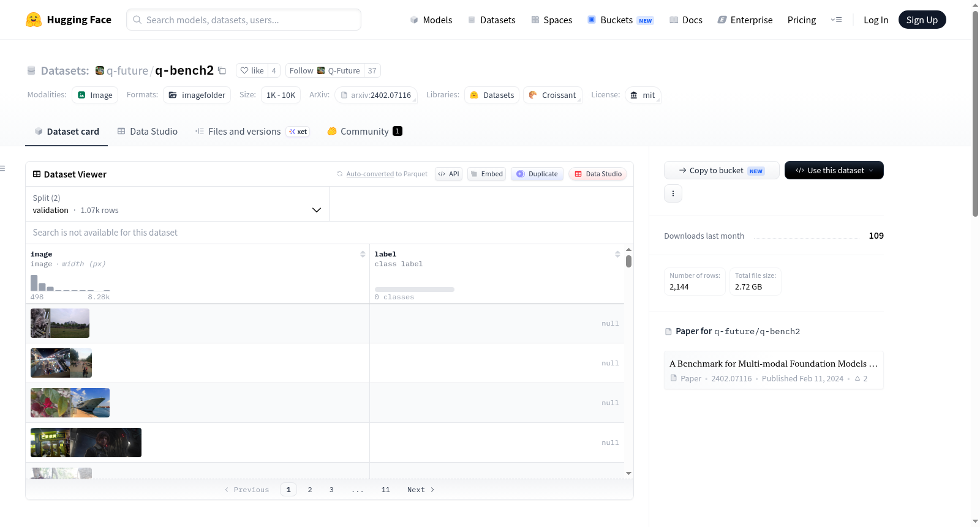Viewport: 980px width, 527px height.
Task: Click the table scroll down arrow
Action: pyautogui.click(x=628, y=473)
